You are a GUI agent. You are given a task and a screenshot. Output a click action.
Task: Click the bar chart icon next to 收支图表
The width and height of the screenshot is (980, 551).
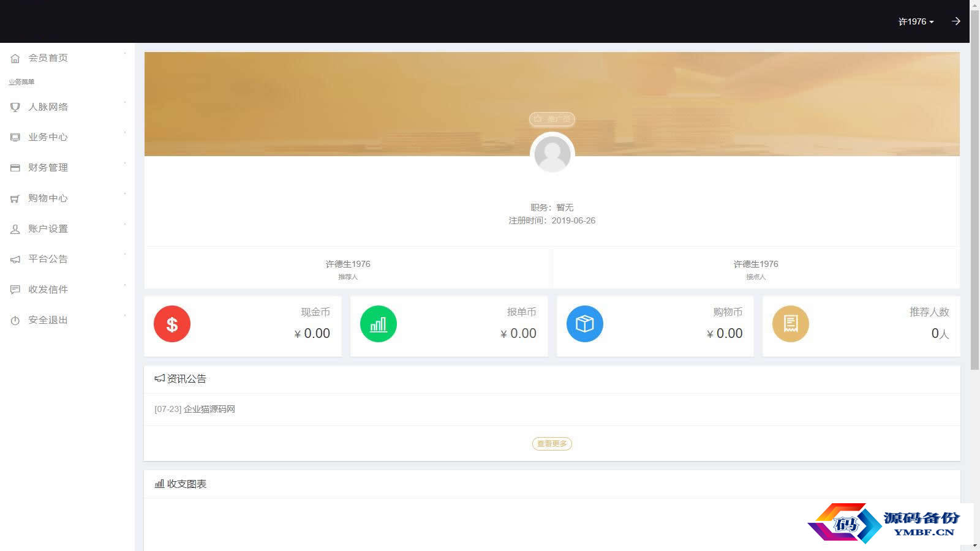159,484
